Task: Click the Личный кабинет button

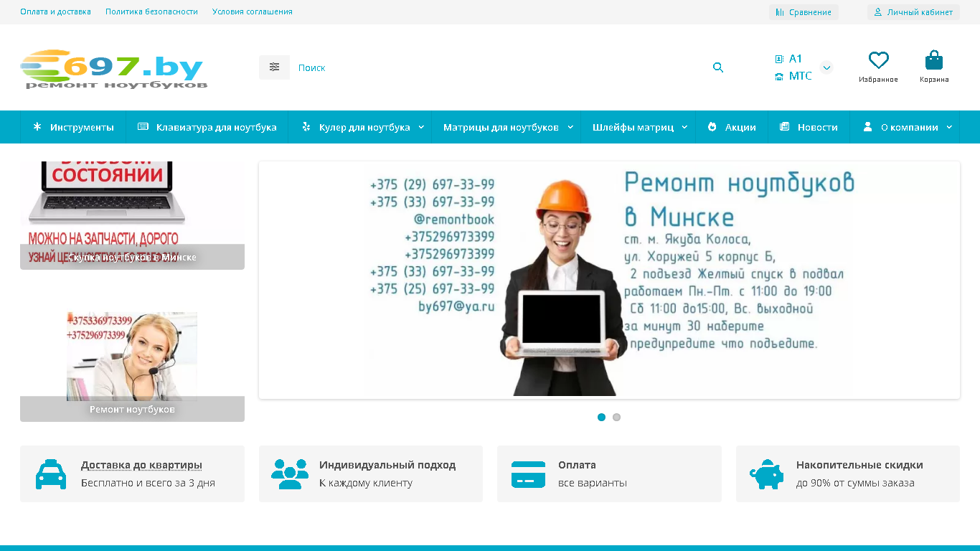Action: point(913,12)
